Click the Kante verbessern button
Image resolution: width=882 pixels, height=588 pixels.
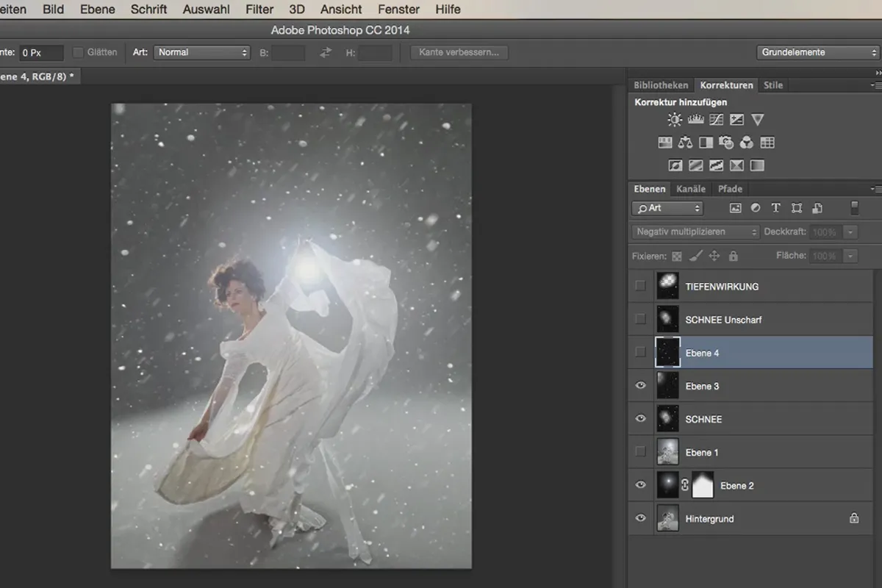coord(459,53)
